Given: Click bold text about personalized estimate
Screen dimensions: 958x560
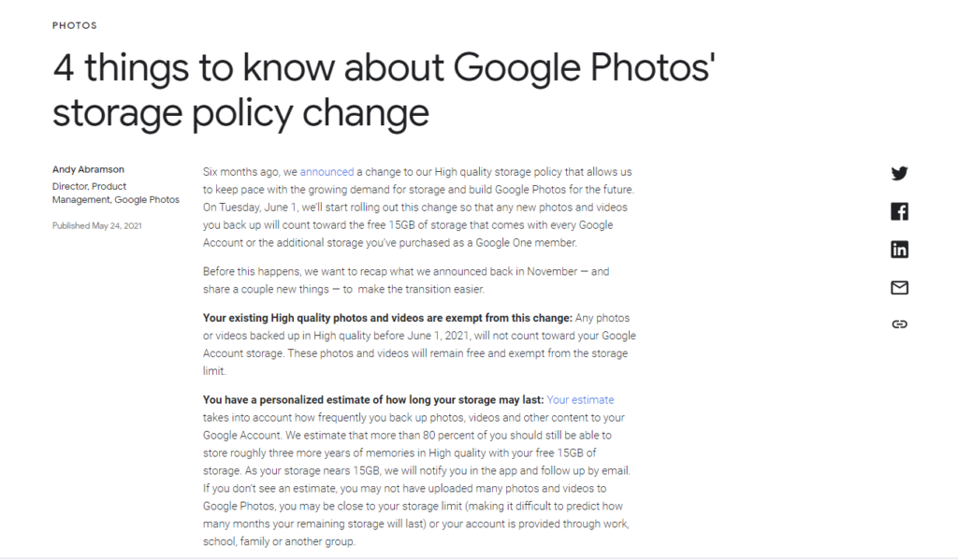Looking at the screenshot, I should click(373, 400).
